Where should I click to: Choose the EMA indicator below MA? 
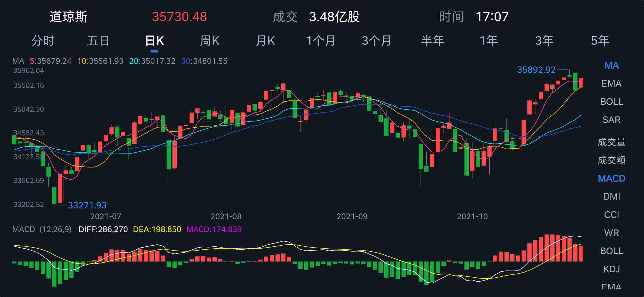coord(612,83)
